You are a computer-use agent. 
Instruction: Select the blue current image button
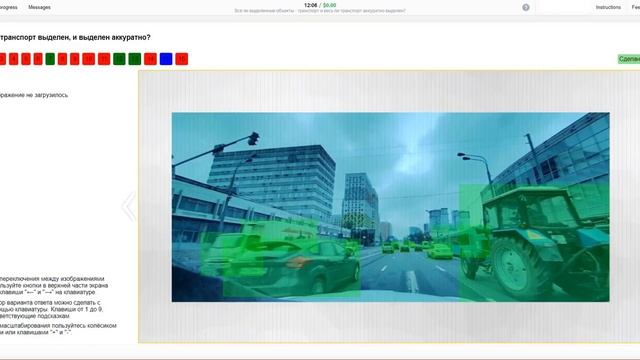[166, 59]
